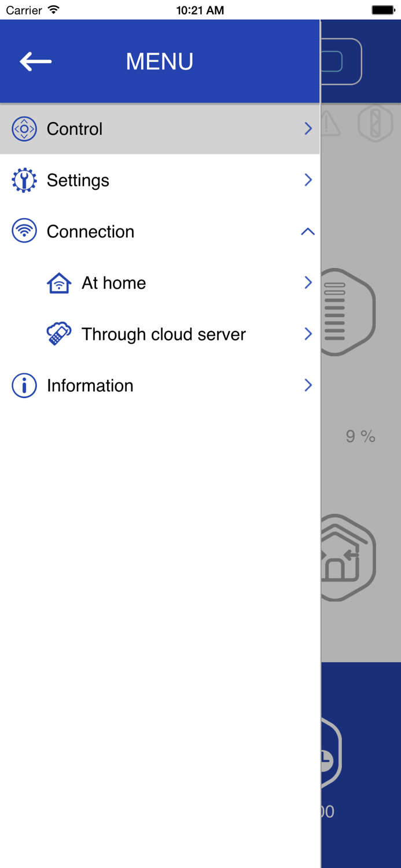Tap the Connection Wi-Fi icon
Screen dimensions: 401x868
(x=24, y=231)
